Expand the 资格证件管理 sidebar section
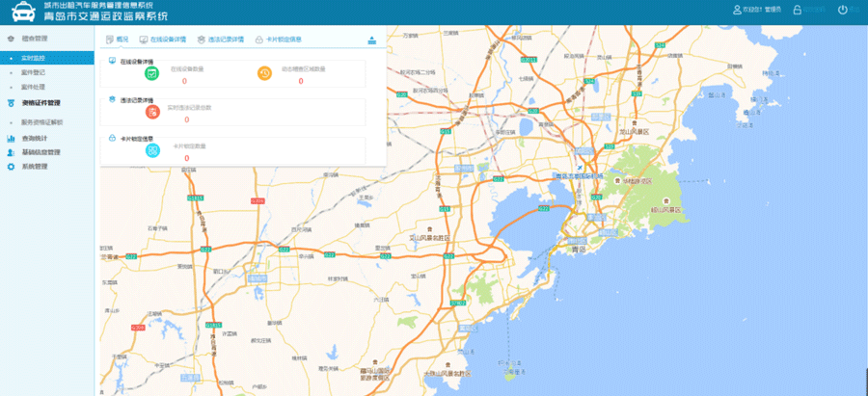Screen dimensions: 868x396 (x=41, y=103)
